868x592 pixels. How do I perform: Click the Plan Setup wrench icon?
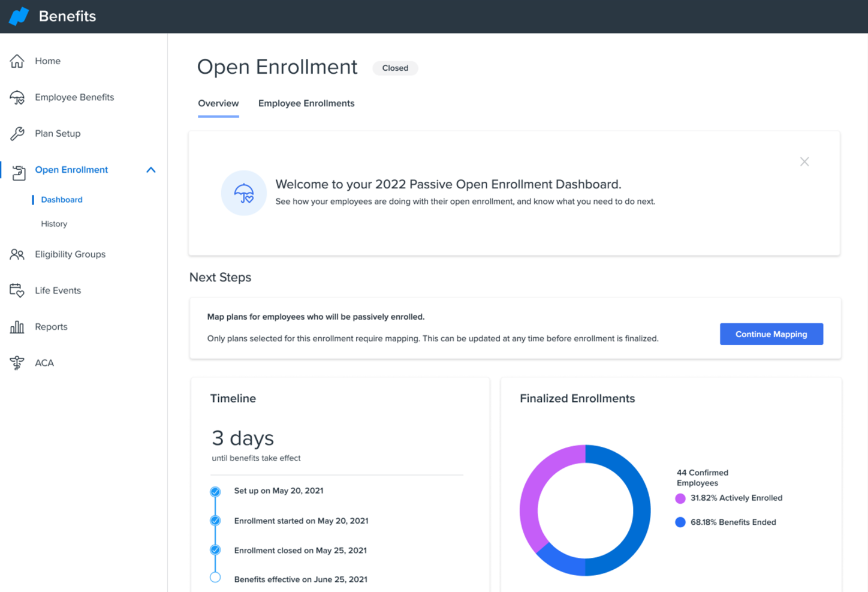17,133
